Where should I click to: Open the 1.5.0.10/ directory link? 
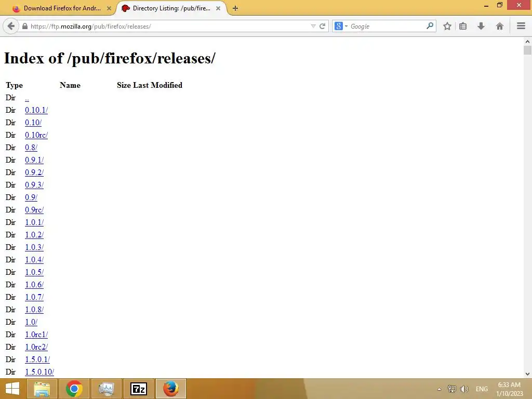[39, 372]
